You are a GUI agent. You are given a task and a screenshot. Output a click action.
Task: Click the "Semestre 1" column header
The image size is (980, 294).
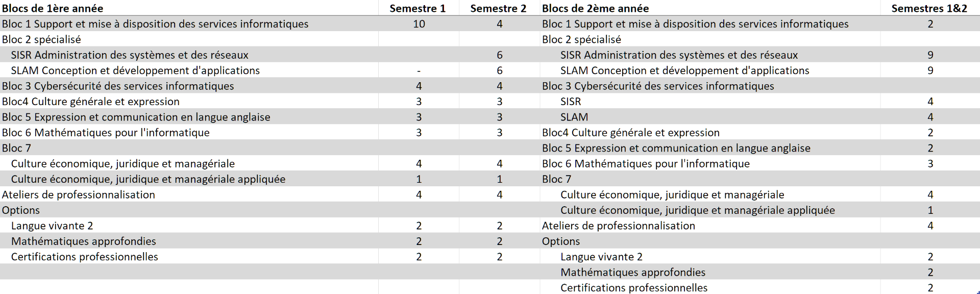point(418,8)
